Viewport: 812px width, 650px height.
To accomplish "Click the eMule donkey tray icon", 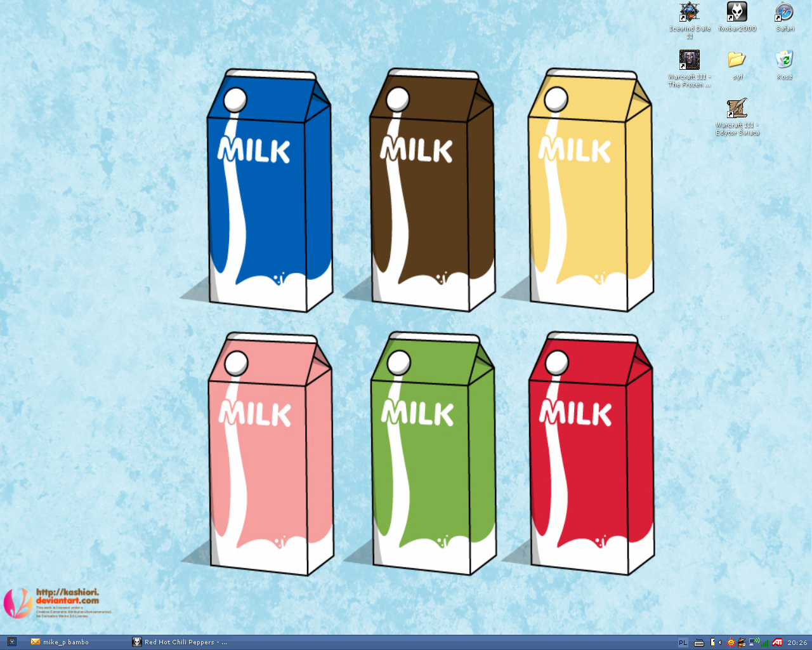I will (x=742, y=642).
